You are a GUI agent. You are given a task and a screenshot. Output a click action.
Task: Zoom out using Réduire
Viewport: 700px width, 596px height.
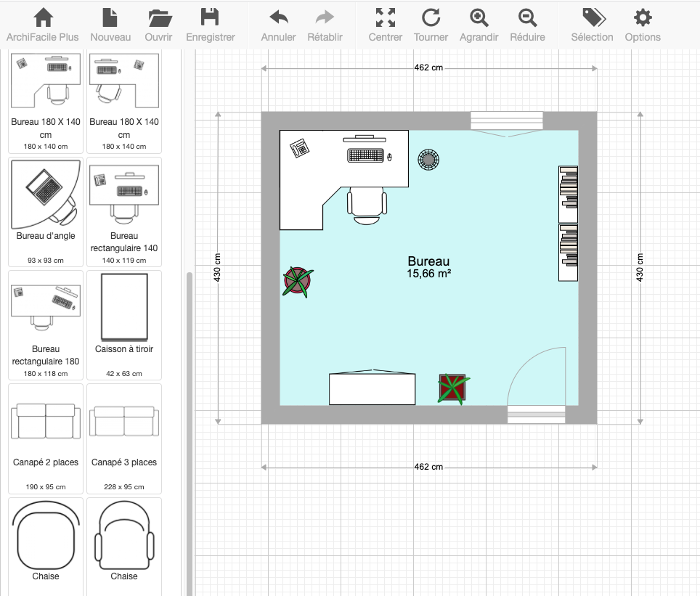click(527, 18)
